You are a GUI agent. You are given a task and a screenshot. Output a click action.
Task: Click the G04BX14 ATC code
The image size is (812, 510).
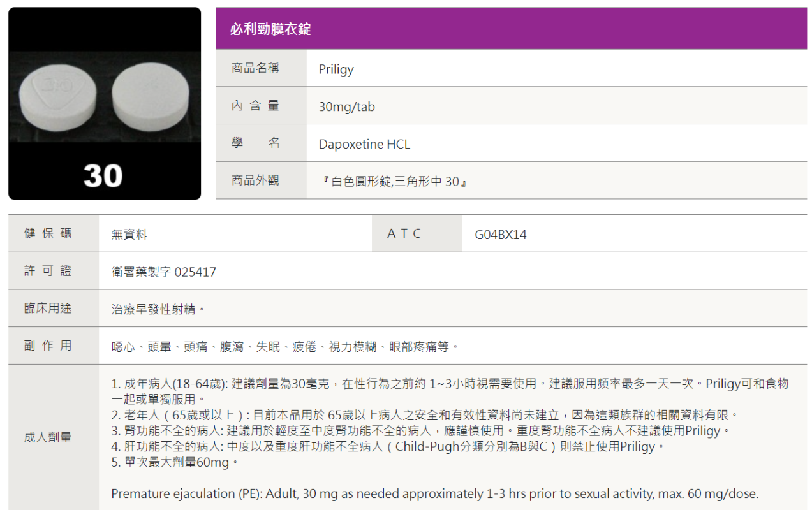[x=501, y=235]
